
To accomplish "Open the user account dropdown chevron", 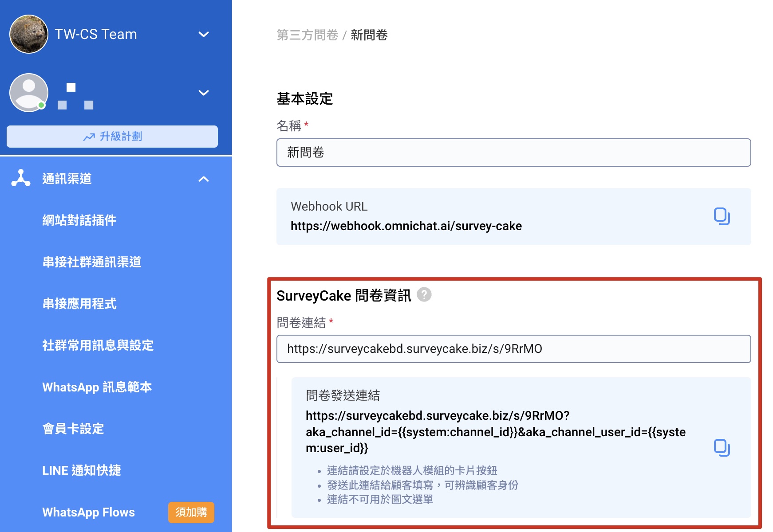I will 204,93.
